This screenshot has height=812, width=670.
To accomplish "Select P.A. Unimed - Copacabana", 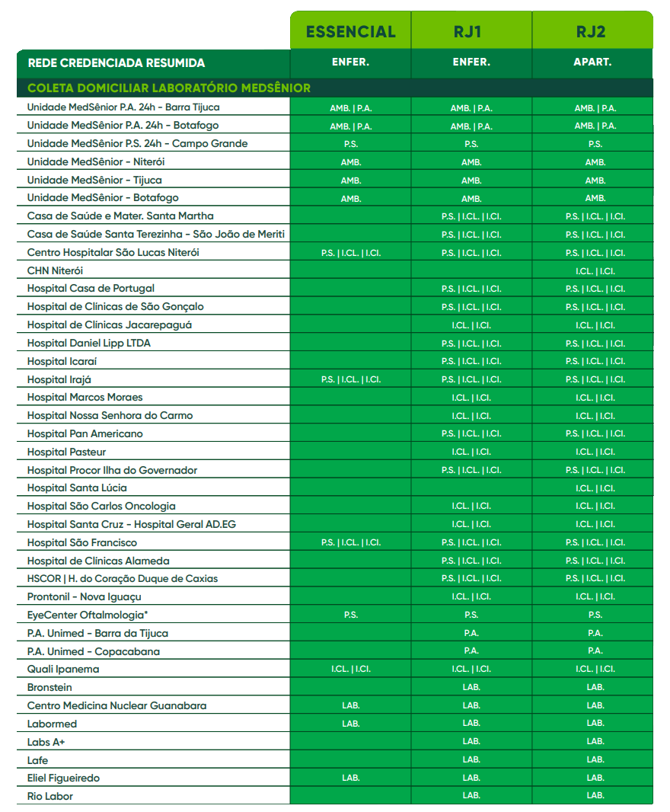I will (x=93, y=651).
